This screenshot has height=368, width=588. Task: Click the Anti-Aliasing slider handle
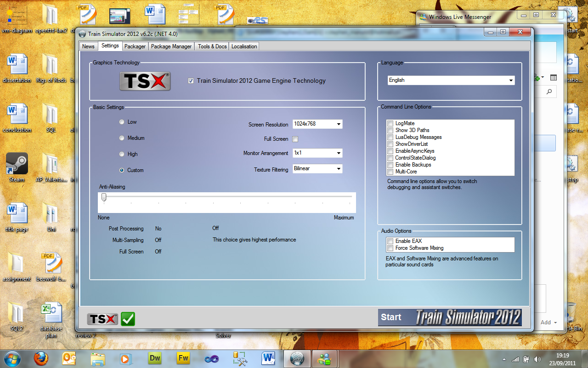pos(104,197)
